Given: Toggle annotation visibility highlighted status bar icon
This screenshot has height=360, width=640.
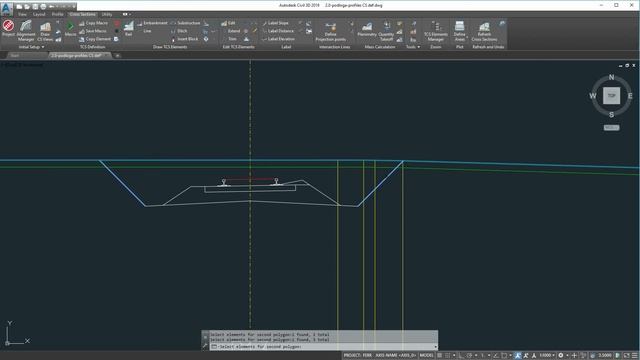Looking at the screenshot, I should point(518,356).
